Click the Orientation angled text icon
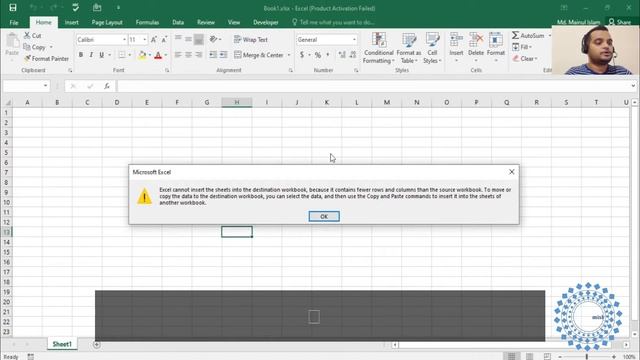 coord(213,39)
